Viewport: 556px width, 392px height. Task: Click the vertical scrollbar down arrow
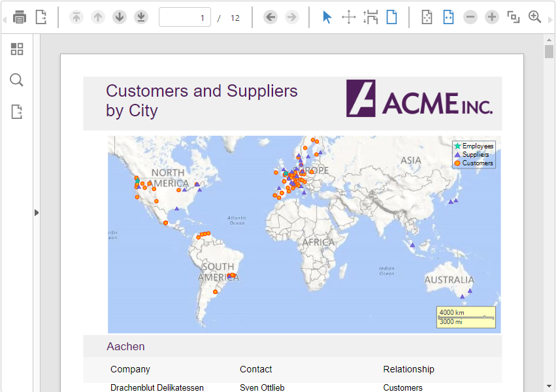pyautogui.click(x=549, y=386)
